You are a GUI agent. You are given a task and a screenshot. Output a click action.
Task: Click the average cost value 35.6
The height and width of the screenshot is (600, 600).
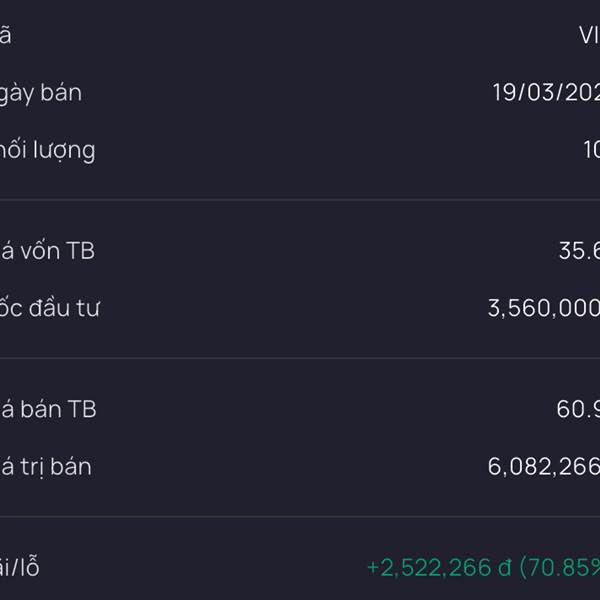pyautogui.click(x=579, y=251)
